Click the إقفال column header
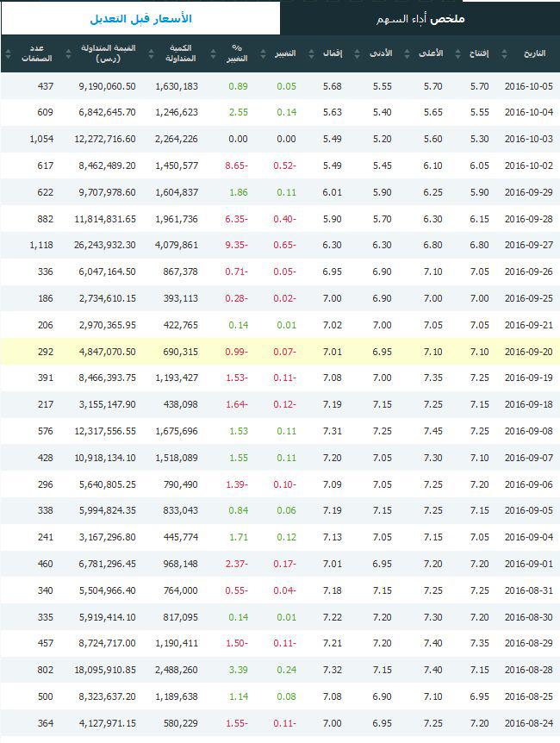 pos(333,53)
